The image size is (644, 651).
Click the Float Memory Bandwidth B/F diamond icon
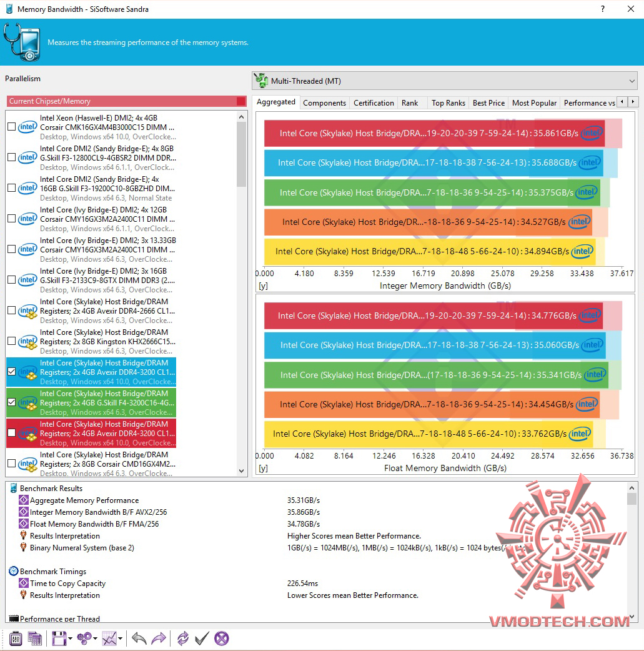pyautogui.click(x=24, y=524)
